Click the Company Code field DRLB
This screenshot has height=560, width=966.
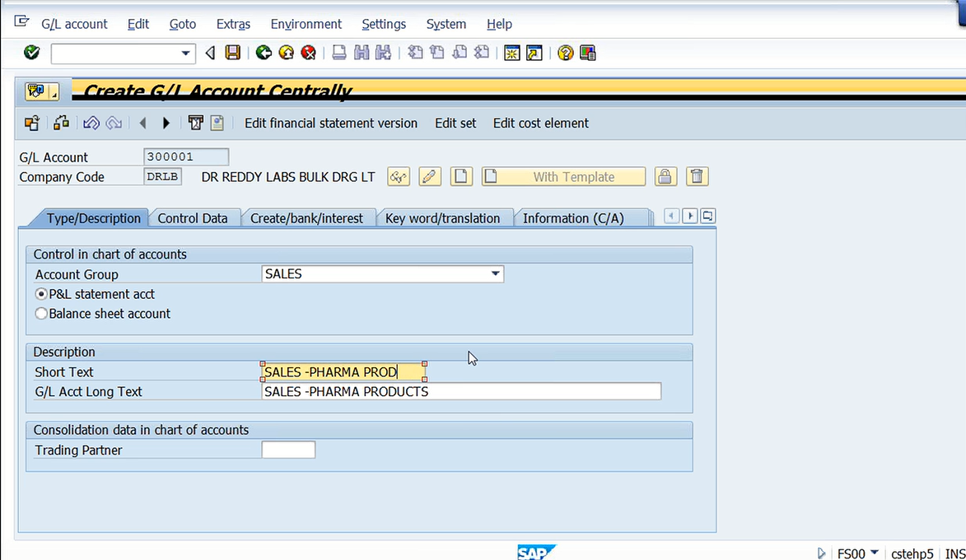click(x=162, y=177)
